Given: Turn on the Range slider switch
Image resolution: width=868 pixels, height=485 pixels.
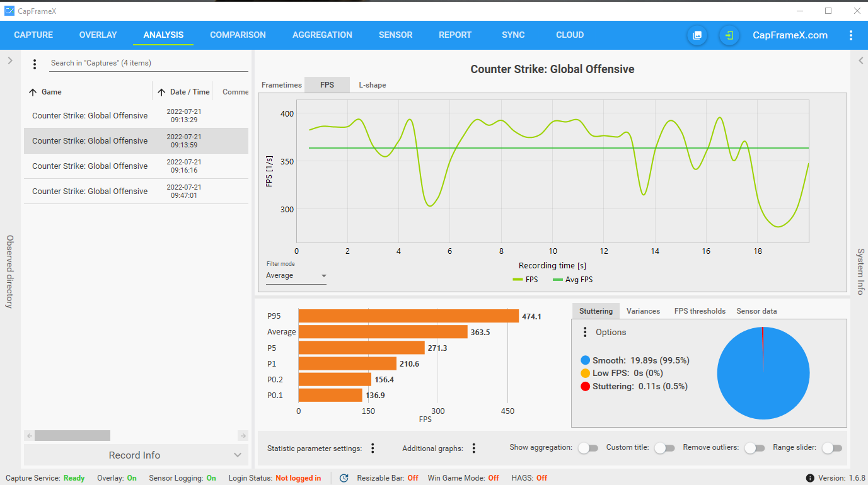Looking at the screenshot, I should [x=832, y=448].
